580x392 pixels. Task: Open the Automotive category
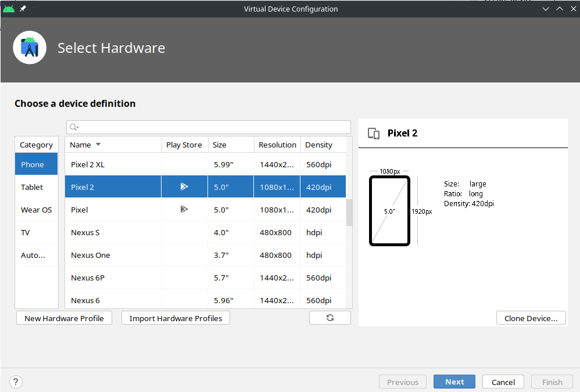pos(33,255)
